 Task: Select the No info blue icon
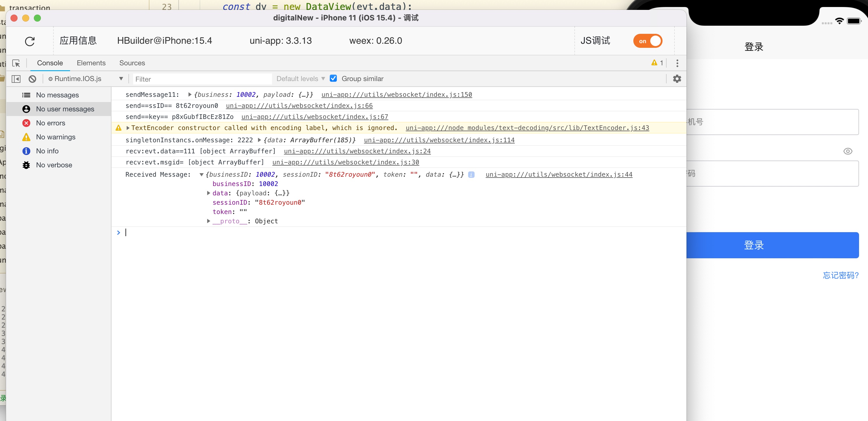pos(26,151)
